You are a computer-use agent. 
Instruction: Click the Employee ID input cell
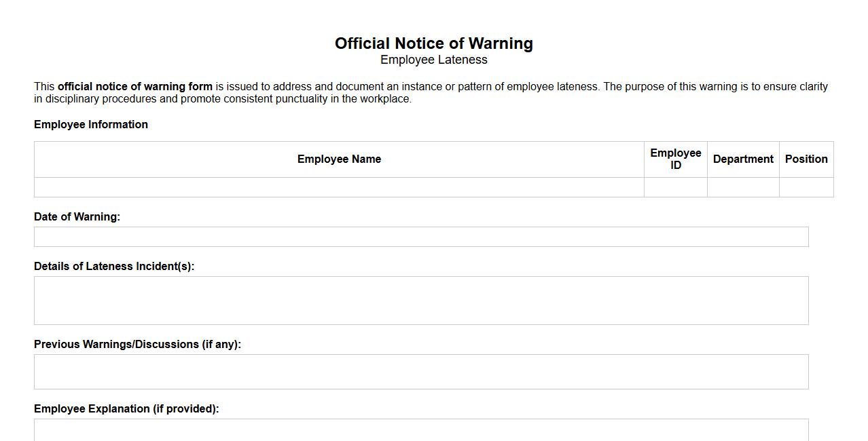click(x=675, y=188)
